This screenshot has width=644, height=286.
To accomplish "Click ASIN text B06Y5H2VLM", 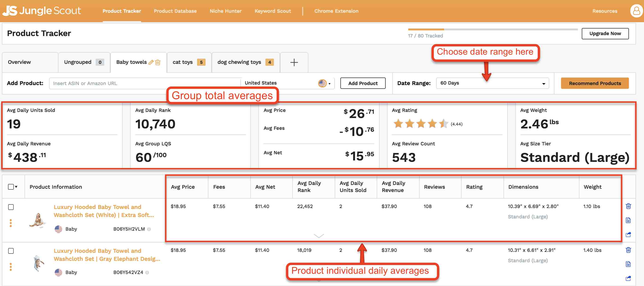I will pyautogui.click(x=129, y=229).
